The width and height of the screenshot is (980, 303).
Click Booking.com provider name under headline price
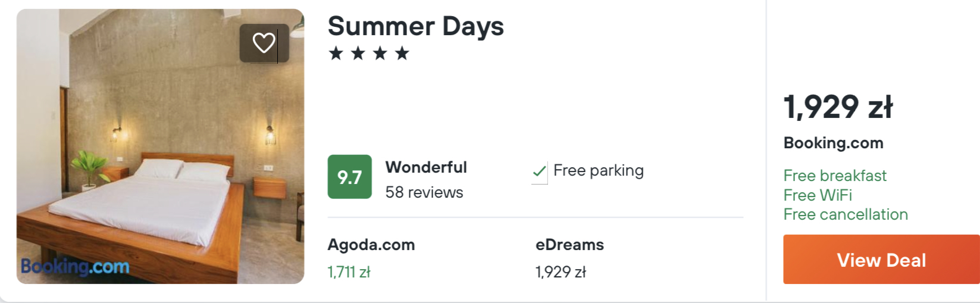pos(833,143)
